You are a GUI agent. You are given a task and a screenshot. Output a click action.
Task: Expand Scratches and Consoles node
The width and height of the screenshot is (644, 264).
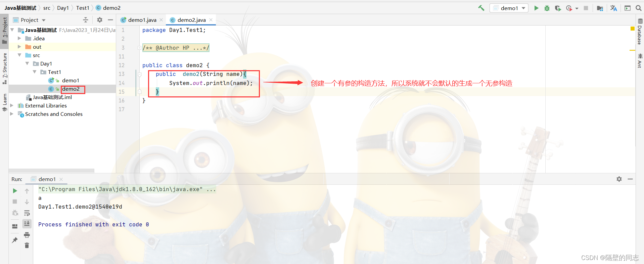(12, 114)
